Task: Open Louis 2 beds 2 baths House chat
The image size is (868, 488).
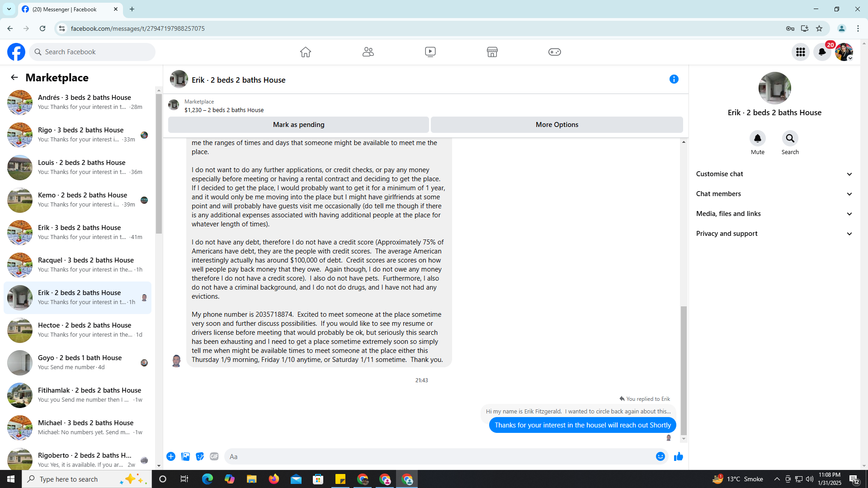Action: pos(77,167)
